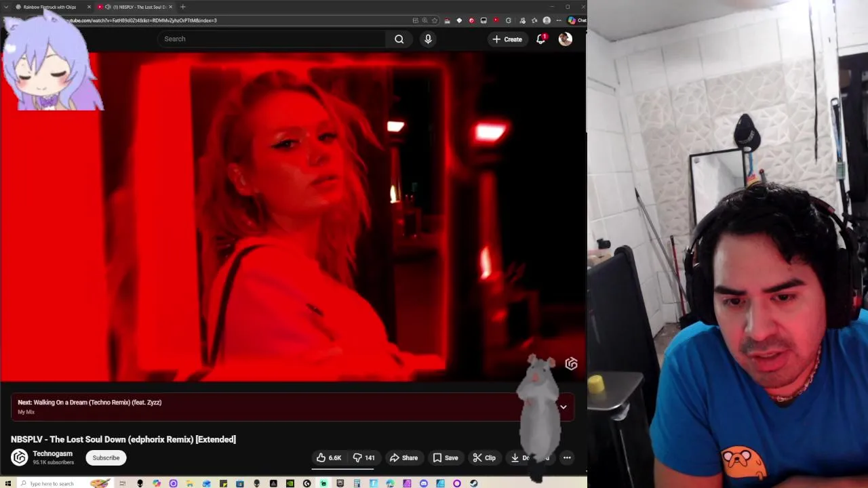This screenshot has width=868, height=488.
Task: Click the Clip button
Action: click(x=484, y=457)
